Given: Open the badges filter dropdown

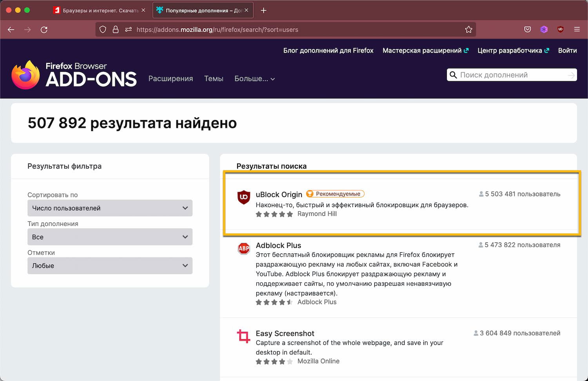Looking at the screenshot, I should pyautogui.click(x=110, y=266).
